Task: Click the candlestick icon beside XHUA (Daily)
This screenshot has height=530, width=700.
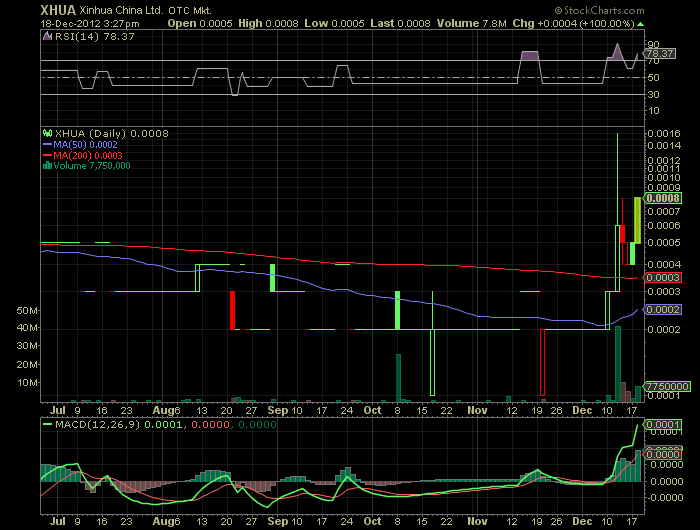Action: tap(47, 133)
